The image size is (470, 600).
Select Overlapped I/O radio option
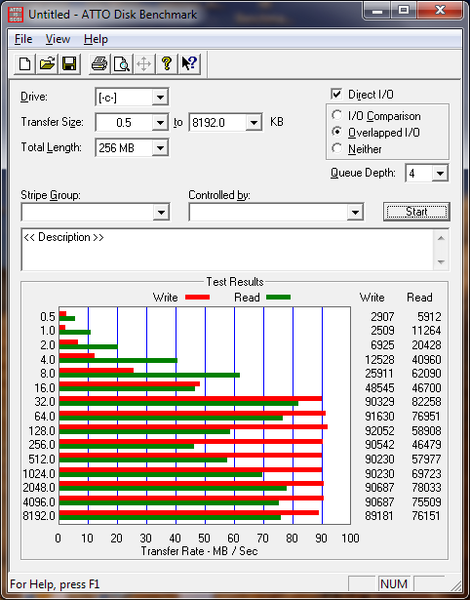pos(337,132)
